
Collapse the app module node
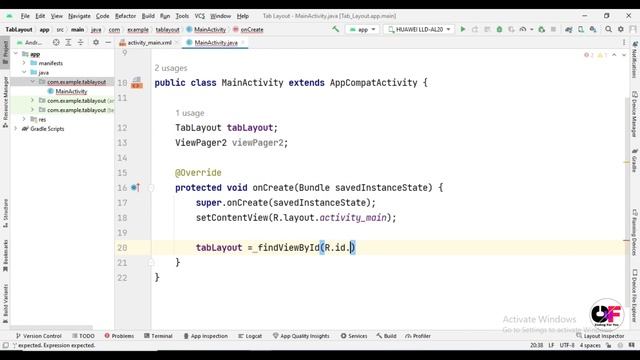pyautogui.click(x=16, y=54)
